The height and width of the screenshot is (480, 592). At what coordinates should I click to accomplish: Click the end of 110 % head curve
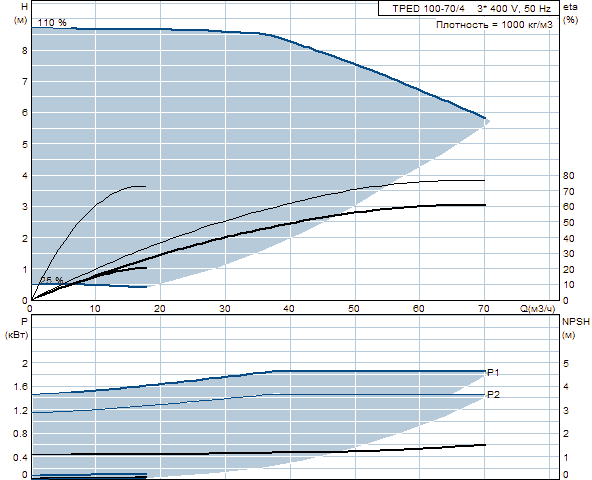pyautogui.click(x=485, y=118)
